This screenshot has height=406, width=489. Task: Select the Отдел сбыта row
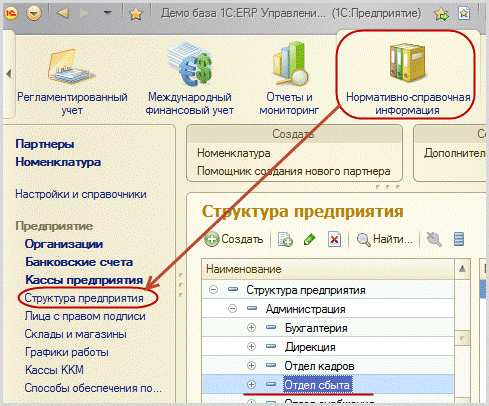(328, 385)
